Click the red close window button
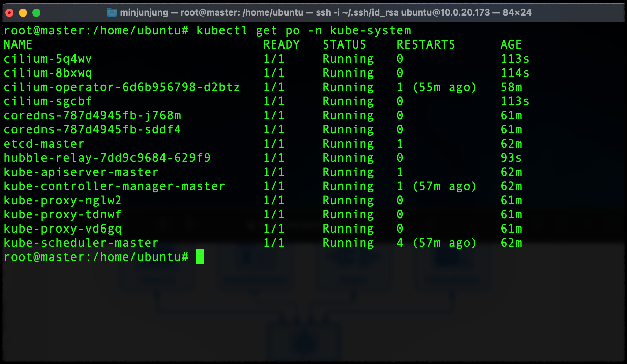The height and width of the screenshot is (364, 627). [9, 13]
